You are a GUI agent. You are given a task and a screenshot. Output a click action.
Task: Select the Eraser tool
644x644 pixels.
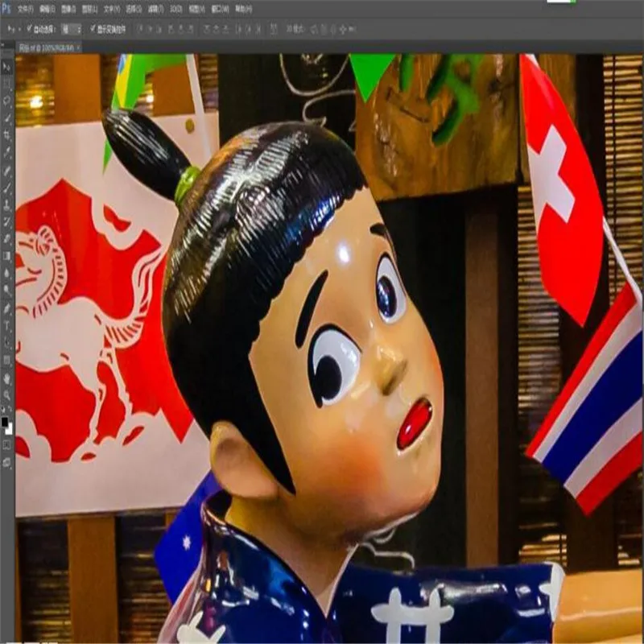(x=7, y=238)
